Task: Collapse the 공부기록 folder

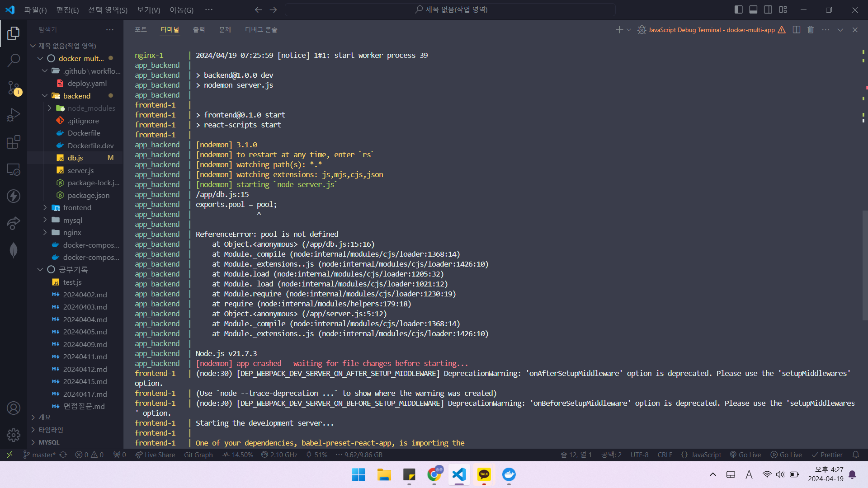Action: (40, 269)
